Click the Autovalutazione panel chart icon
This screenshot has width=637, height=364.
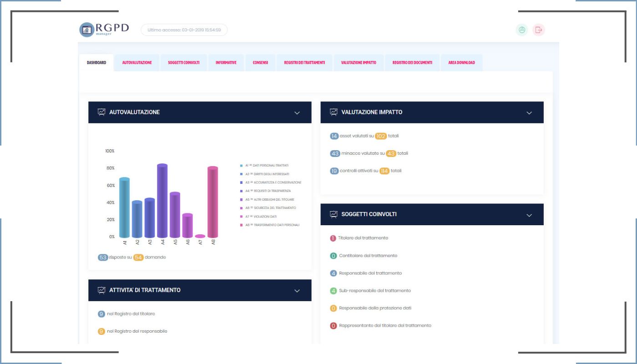click(x=101, y=112)
